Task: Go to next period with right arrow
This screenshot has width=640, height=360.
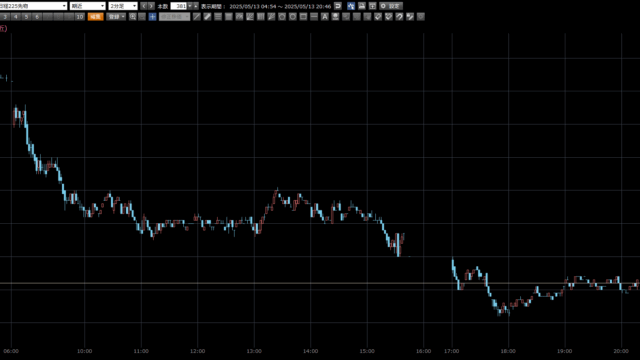Action: click(x=151, y=6)
